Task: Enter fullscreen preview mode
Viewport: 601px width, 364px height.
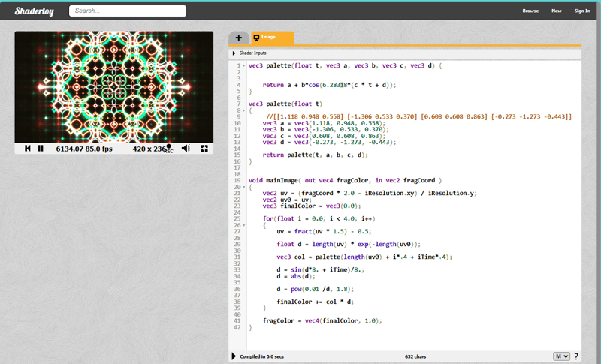Action: click(x=204, y=149)
